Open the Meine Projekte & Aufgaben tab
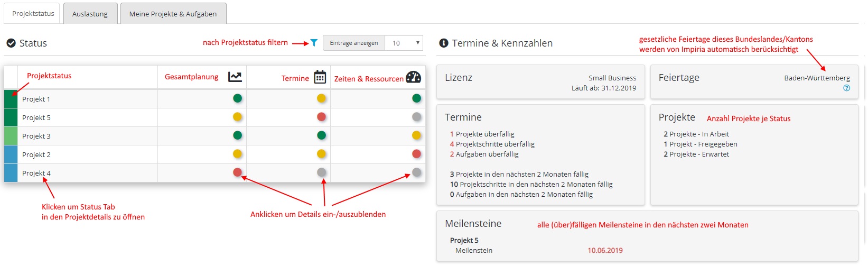This screenshot has width=868, height=265. [173, 14]
